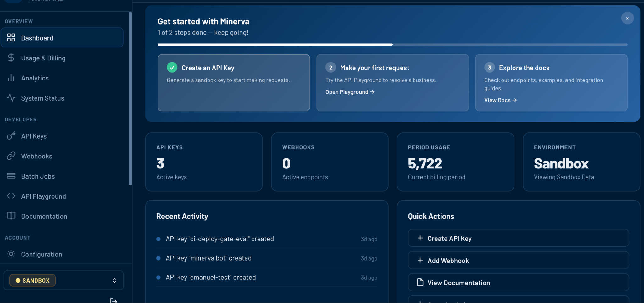Click the logout icon at sidebar bottom
The height and width of the screenshot is (303, 644).
coord(114,300)
